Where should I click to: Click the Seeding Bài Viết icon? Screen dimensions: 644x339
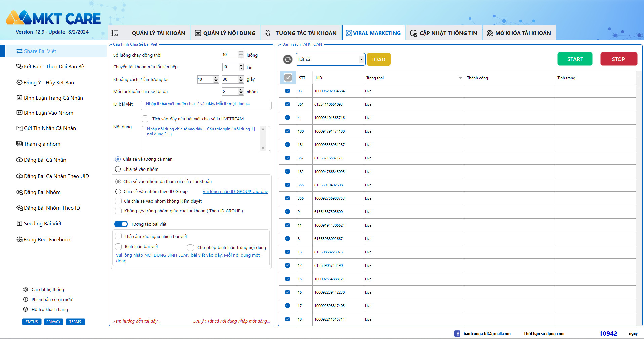tap(19, 223)
